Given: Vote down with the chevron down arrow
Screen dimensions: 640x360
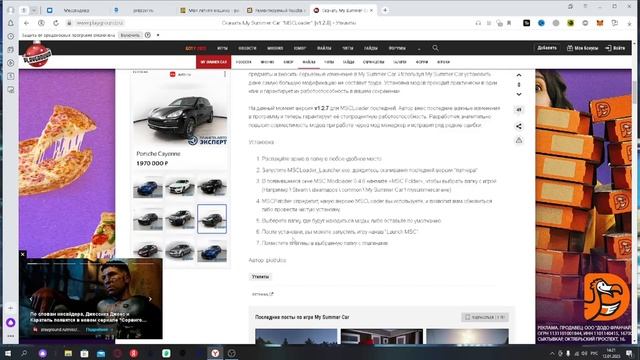Looking at the screenshot, I should click(519, 94).
